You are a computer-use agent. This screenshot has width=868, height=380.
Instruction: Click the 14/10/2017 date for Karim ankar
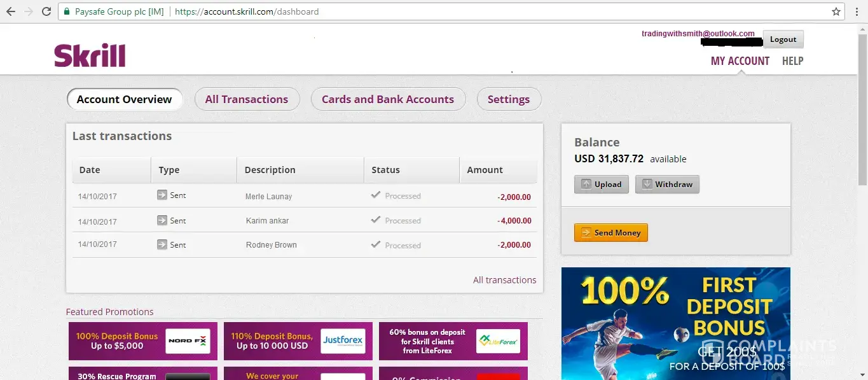click(97, 222)
